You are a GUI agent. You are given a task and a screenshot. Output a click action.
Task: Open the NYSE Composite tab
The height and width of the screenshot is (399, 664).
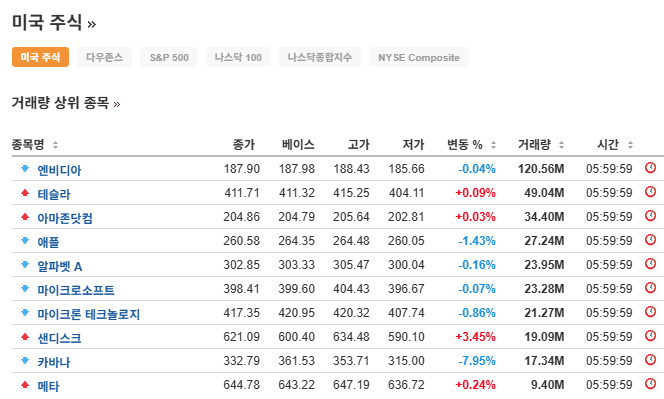coord(419,57)
